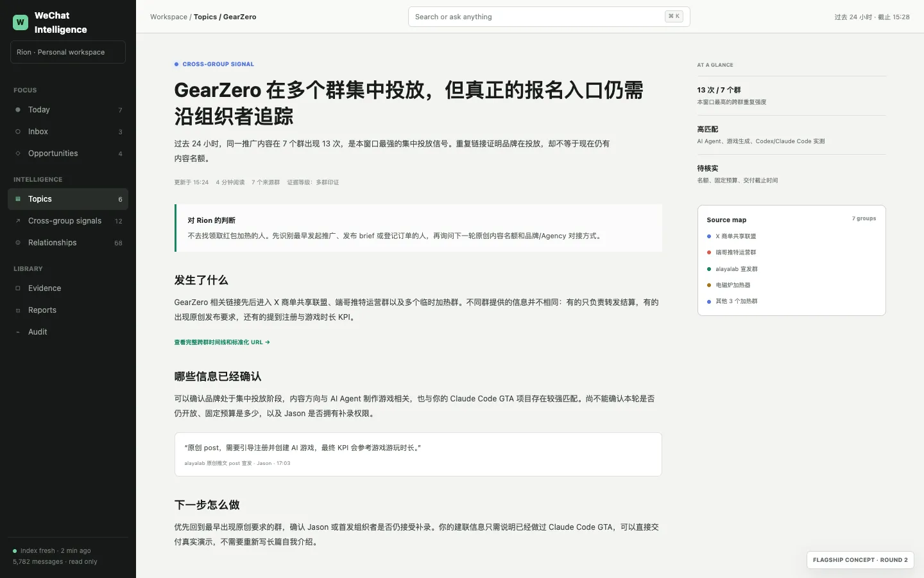Select 其他 3 个加热群 in Source map
Viewport: 924px width, 578px height.
(x=736, y=301)
